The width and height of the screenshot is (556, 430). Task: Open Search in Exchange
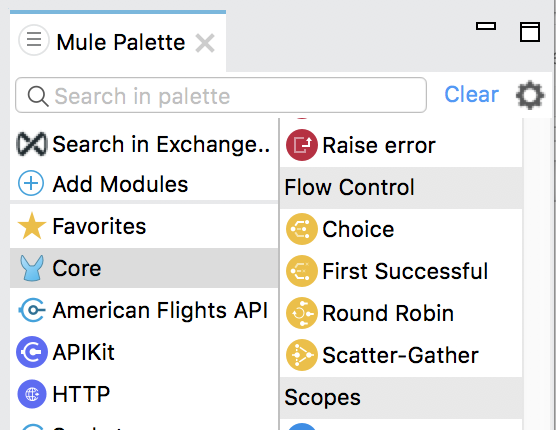pyautogui.click(x=144, y=144)
